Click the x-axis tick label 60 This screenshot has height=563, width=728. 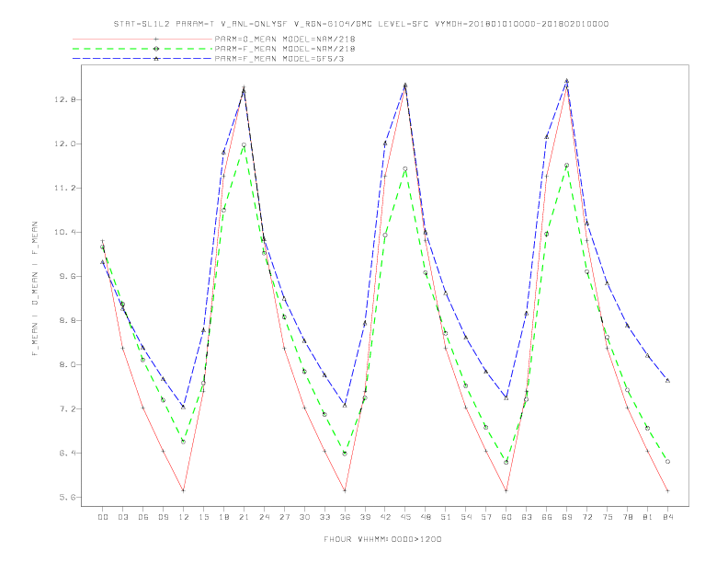pos(506,517)
